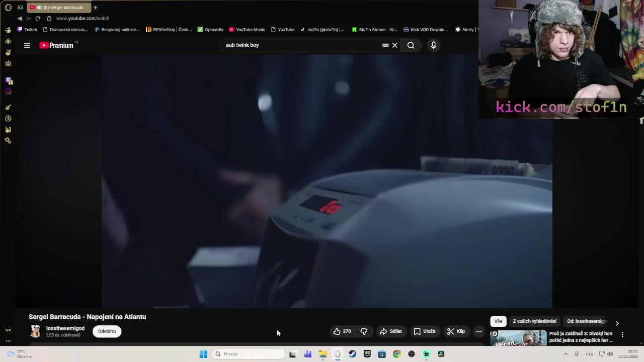
Task: Open site security lock info
Action: tap(49, 19)
